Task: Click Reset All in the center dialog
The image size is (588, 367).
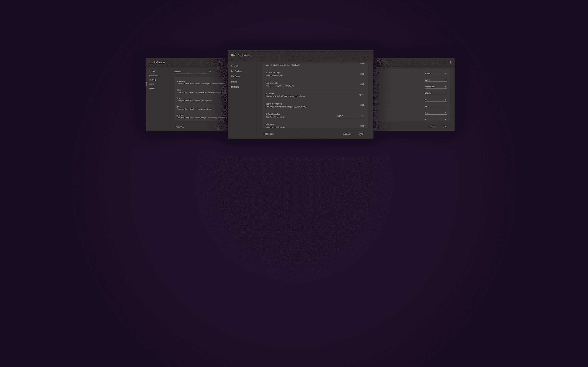Action: [269, 134]
